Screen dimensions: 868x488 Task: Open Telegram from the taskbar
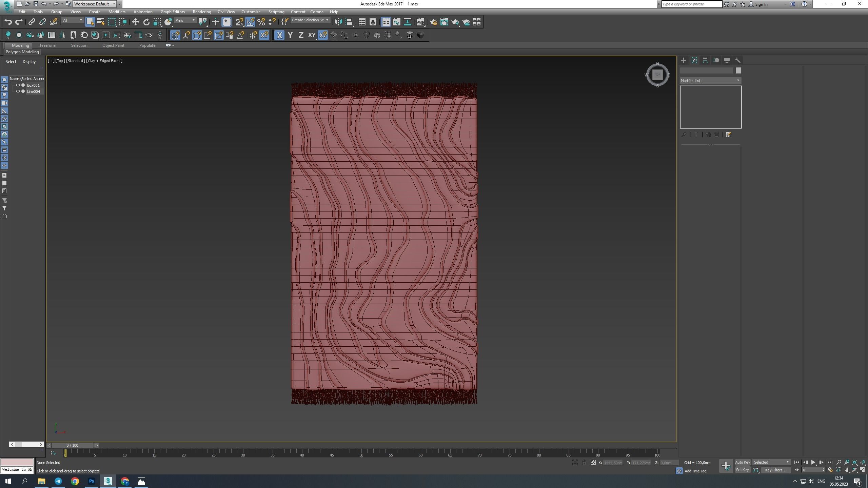pyautogui.click(x=58, y=481)
